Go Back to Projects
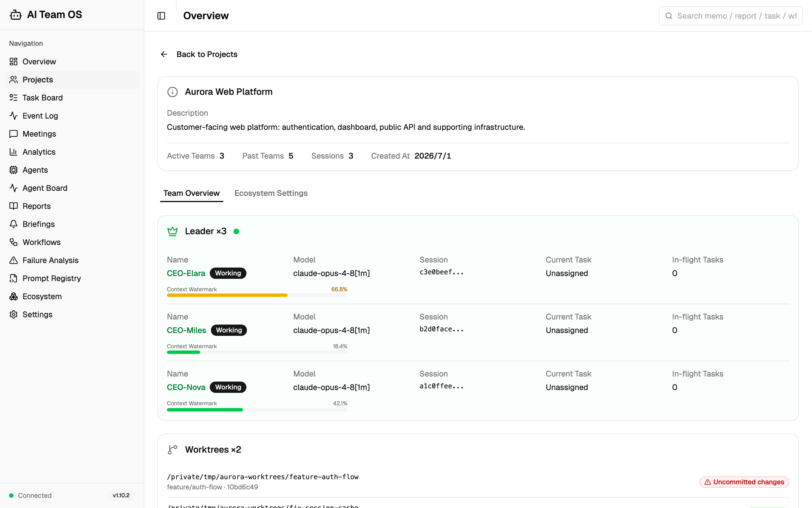Image resolution: width=812 pixels, height=508 pixels. point(199,54)
